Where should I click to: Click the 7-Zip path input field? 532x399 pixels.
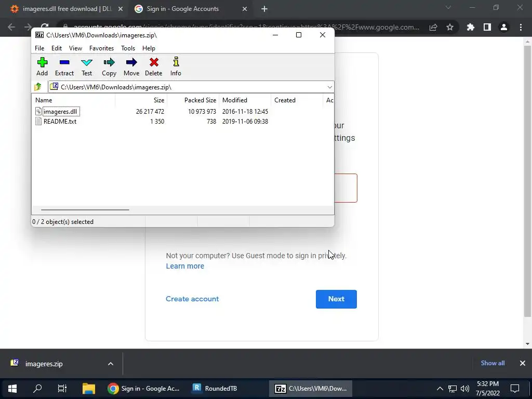pos(192,87)
